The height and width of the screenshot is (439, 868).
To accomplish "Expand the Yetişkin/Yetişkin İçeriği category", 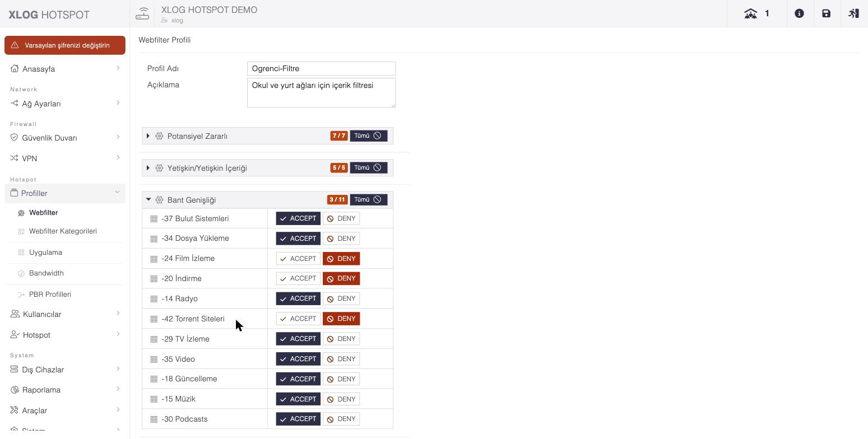I will point(148,168).
